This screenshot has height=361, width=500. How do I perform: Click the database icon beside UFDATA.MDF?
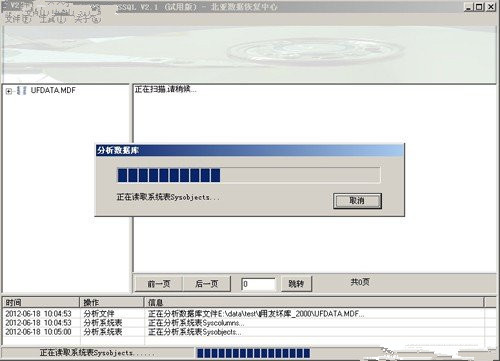pyautogui.click(x=22, y=90)
